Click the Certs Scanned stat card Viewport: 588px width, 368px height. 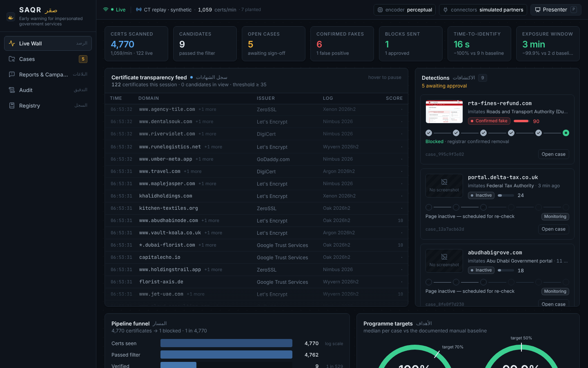[x=136, y=44]
